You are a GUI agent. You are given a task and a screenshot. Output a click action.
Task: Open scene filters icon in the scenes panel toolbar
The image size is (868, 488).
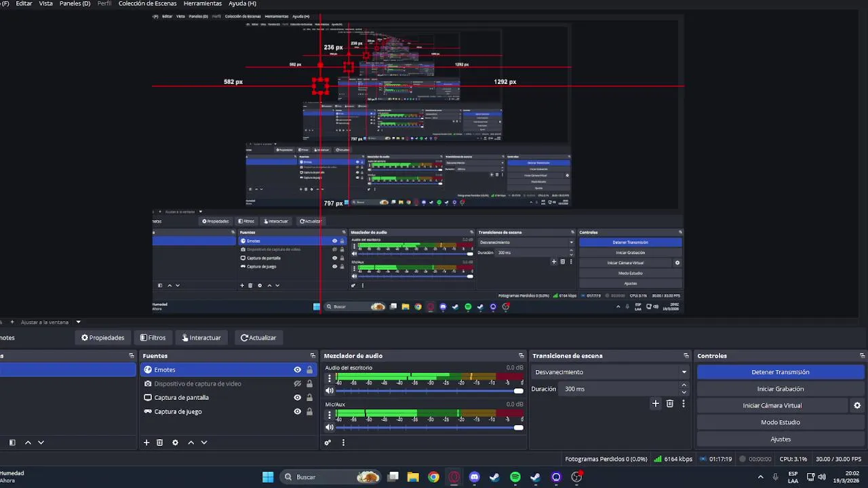click(x=12, y=443)
